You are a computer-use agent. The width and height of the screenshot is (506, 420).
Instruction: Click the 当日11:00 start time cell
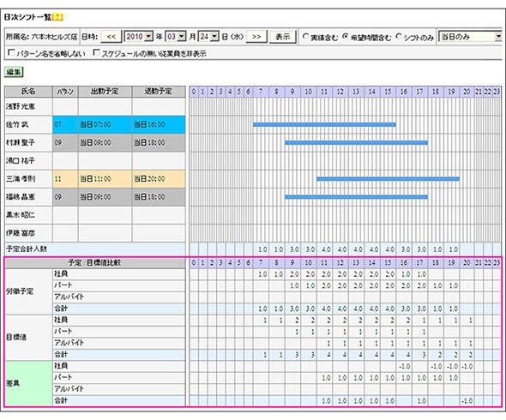tap(105, 178)
